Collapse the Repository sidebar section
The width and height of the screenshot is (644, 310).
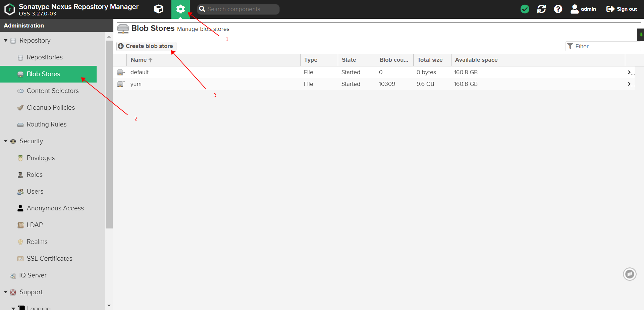[5, 40]
